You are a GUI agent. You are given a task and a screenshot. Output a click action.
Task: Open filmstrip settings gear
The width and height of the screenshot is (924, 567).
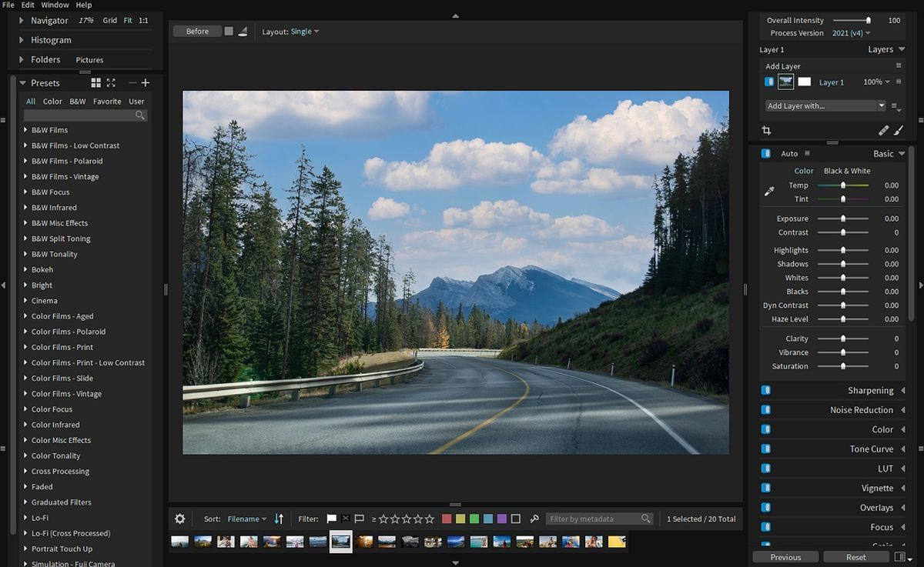click(180, 519)
